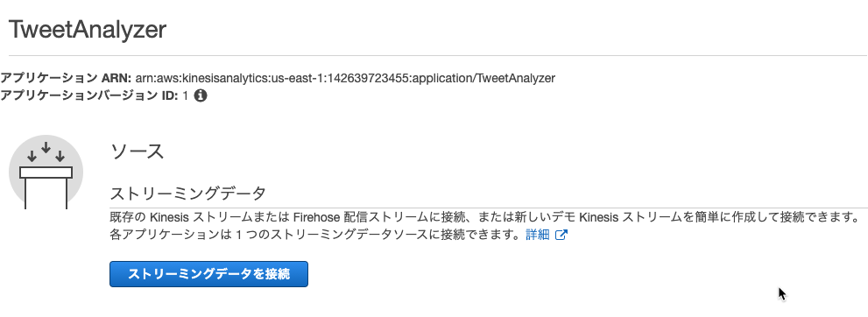Click the circular streaming source icon

pos(46,172)
